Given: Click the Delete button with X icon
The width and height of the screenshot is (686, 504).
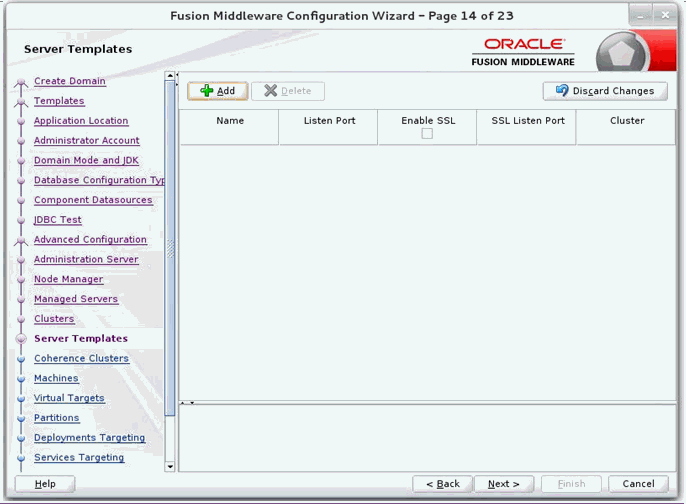Looking at the screenshot, I should 288,91.
